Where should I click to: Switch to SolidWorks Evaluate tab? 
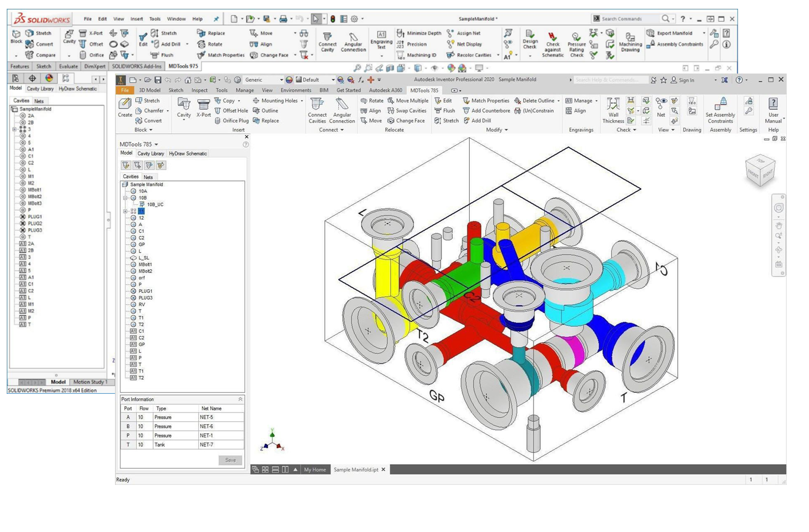point(68,66)
